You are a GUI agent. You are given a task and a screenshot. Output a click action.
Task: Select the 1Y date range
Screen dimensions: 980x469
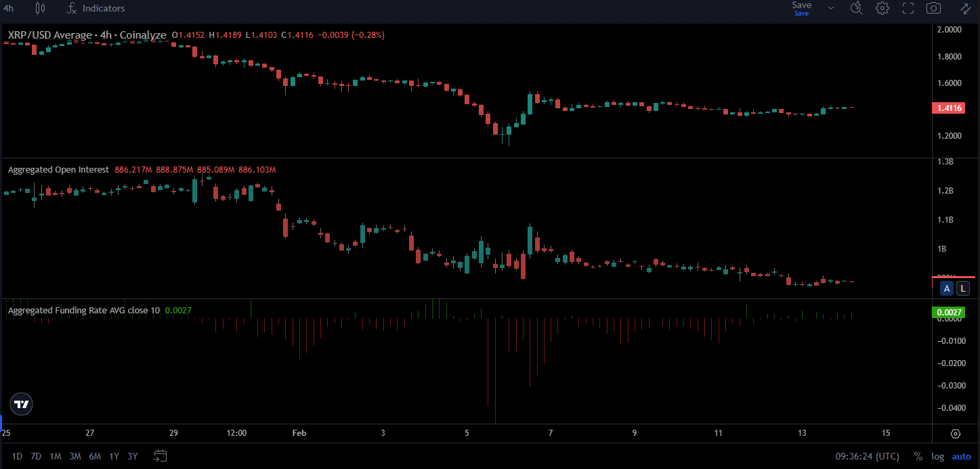114,456
